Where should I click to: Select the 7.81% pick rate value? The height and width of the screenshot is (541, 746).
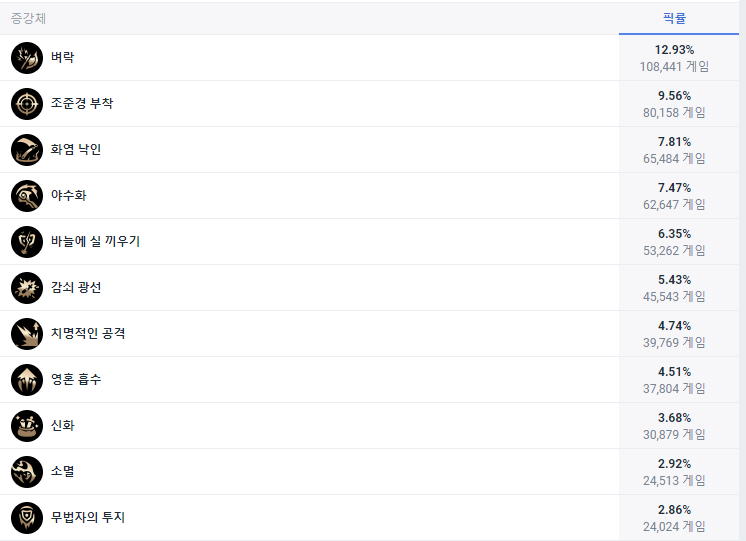click(674, 142)
